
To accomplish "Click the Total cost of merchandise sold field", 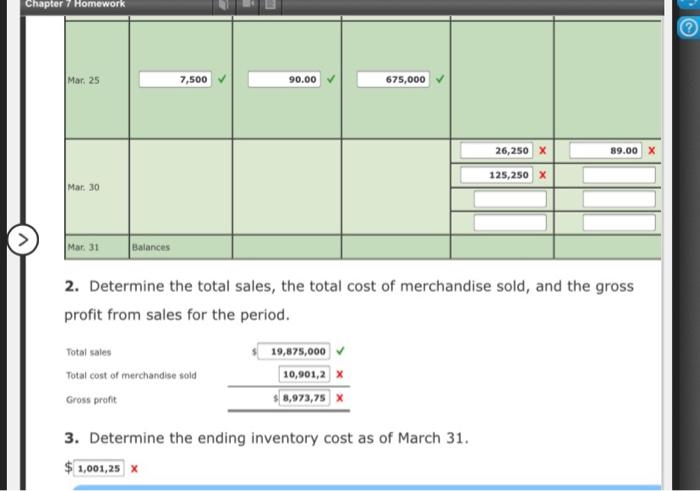I will tap(304, 374).
